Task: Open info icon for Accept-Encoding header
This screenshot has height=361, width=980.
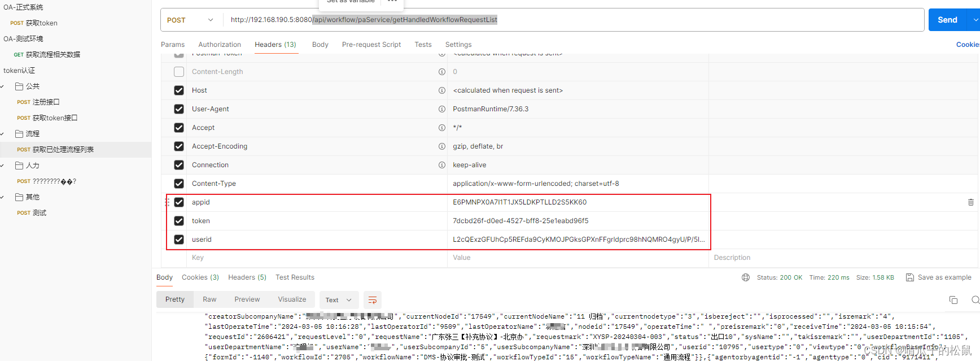Action: coord(442,146)
